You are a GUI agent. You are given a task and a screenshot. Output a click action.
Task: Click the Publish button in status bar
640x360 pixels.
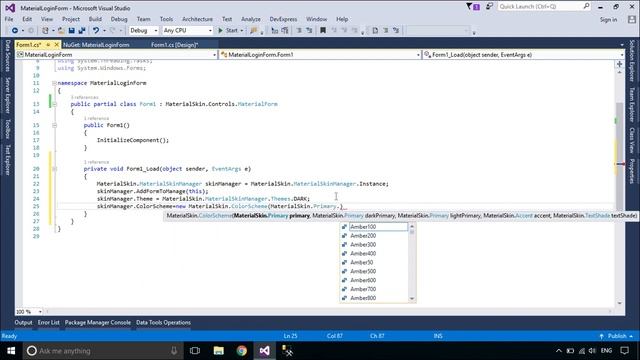616,336
